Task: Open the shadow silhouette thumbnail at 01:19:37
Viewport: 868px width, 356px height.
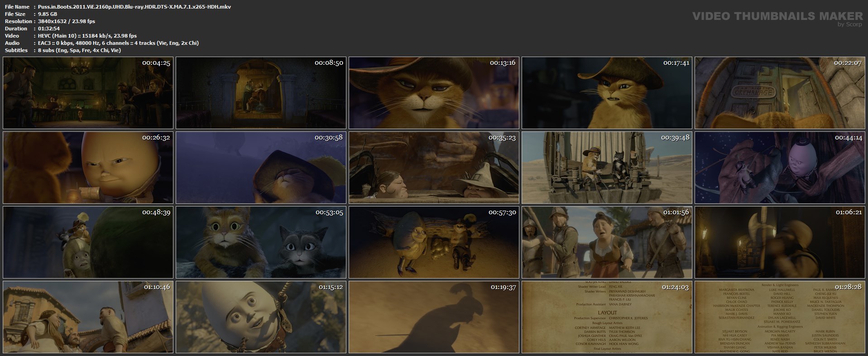Action: coord(434,317)
